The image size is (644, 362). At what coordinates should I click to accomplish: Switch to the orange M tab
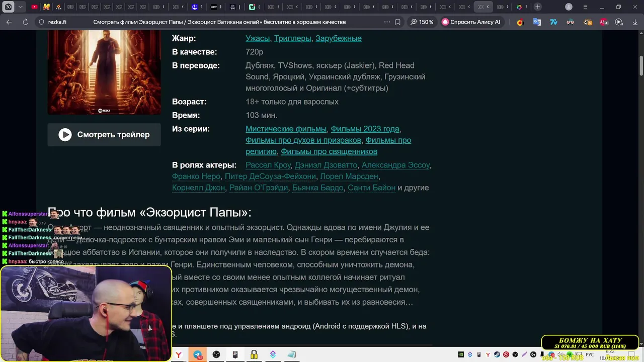(46, 7)
